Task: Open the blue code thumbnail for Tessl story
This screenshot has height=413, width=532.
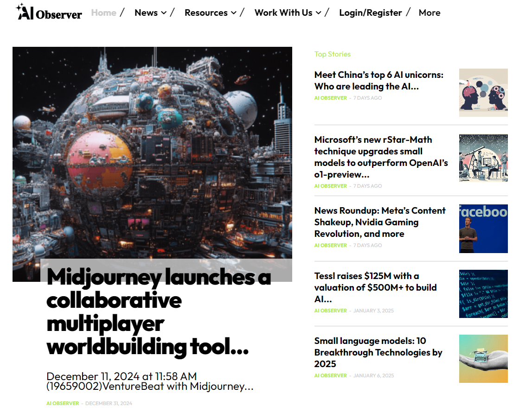Action: (483, 294)
